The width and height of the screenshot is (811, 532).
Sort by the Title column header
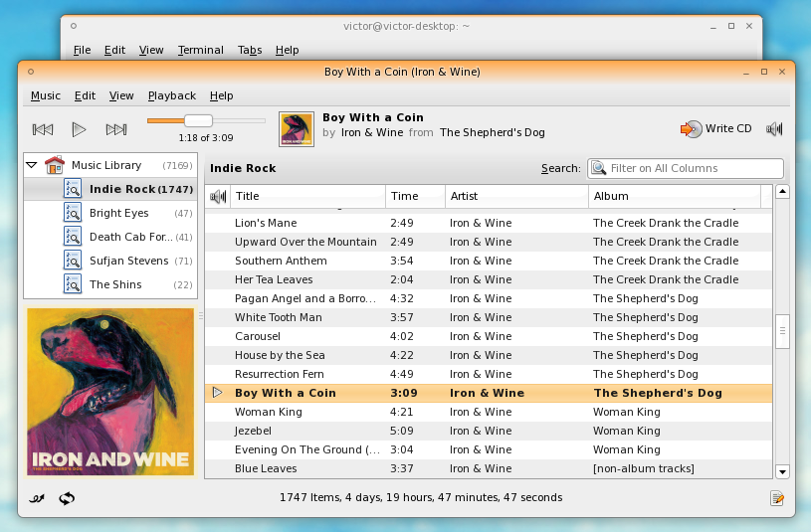[x=308, y=197]
